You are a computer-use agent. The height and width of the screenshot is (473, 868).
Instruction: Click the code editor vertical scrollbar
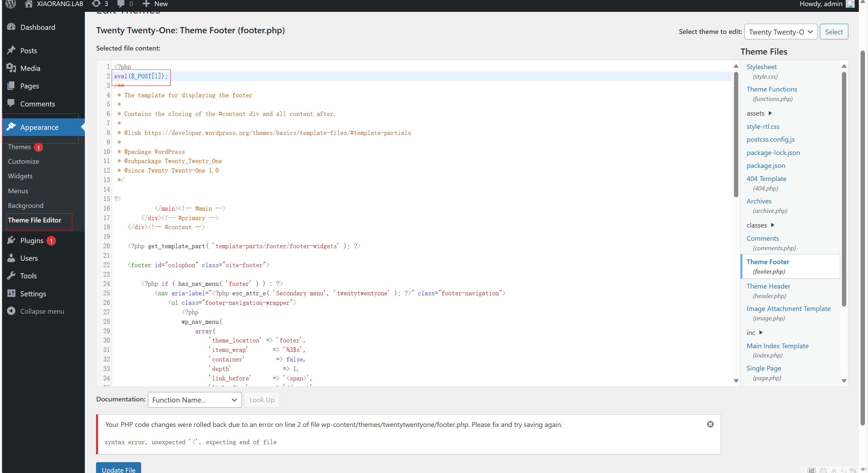[736, 134]
